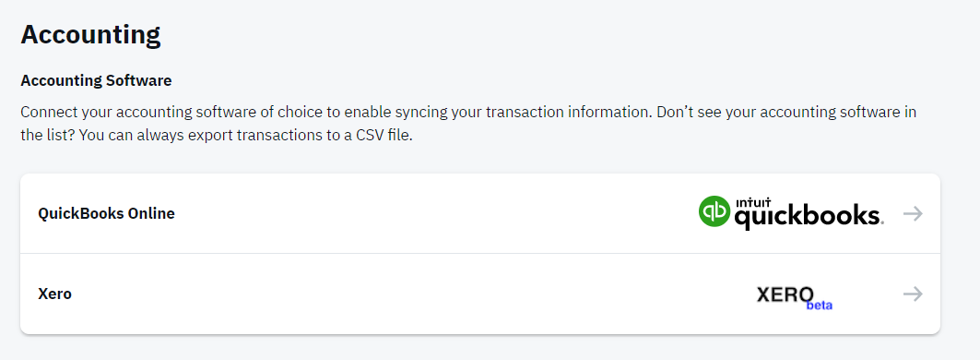Click the green QuickBooks circle logo icon
Image resolution: width=980 pixels, height=360 pixels.
point(714,211)
